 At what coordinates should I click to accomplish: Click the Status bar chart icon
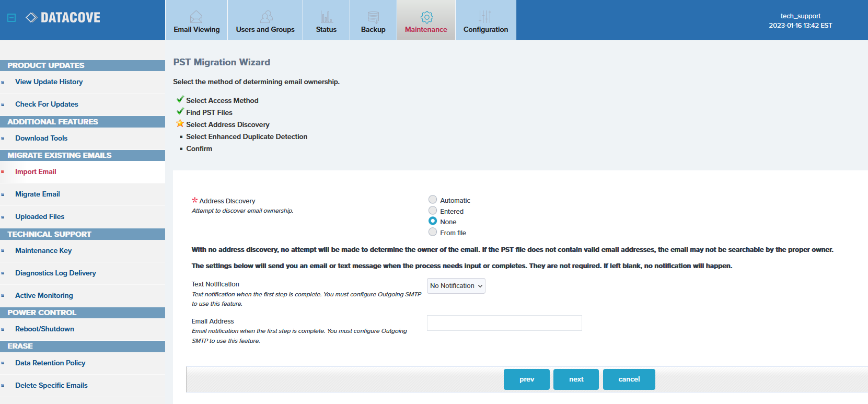(326, 17)
